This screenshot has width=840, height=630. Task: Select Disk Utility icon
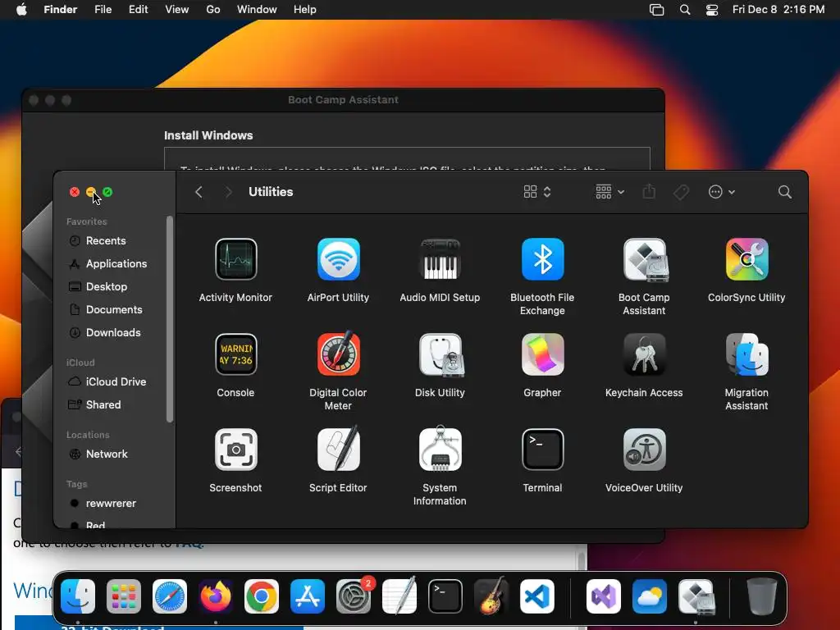coord(441,354)
